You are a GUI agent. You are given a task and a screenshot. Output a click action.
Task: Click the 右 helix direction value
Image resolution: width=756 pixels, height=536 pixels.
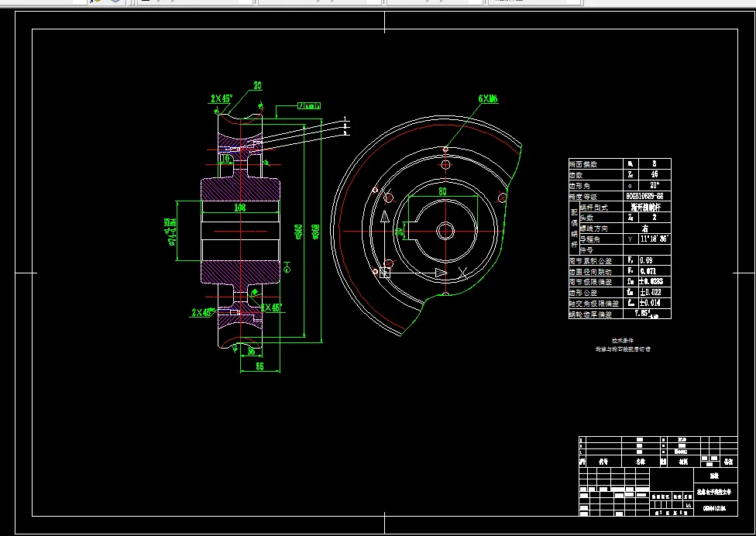pyautogui.click(x=645, y=228)
